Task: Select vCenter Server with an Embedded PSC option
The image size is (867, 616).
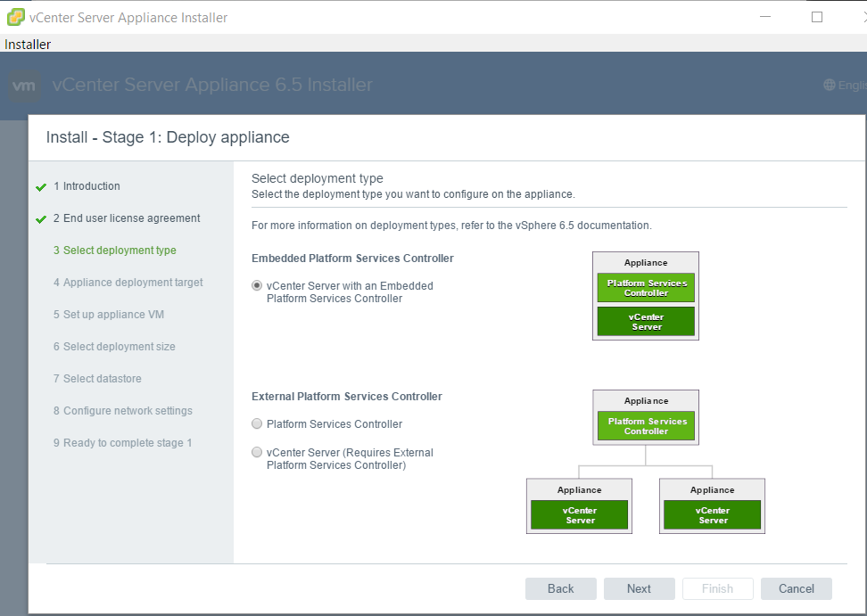Action: point(257,285)
